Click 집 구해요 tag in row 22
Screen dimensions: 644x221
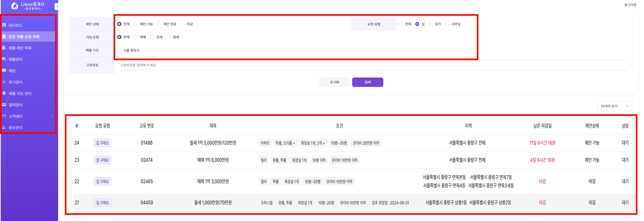click(x=103, y=181)
